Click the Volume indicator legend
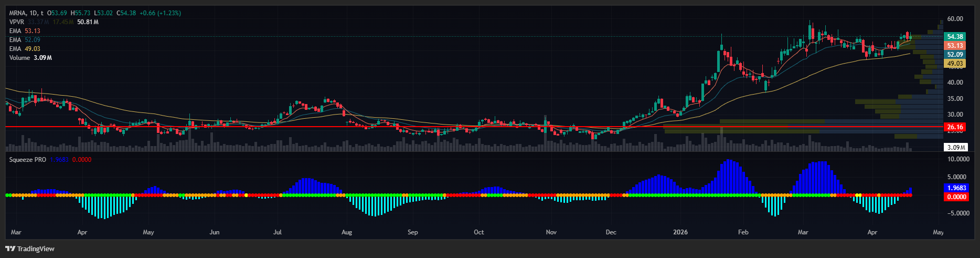 click(19, 58)
